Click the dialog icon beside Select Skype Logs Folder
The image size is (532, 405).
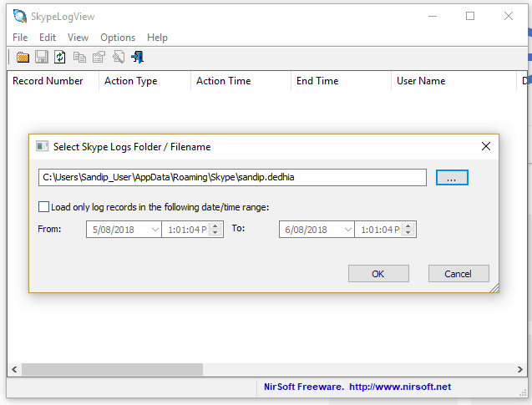tap(42, 146)
